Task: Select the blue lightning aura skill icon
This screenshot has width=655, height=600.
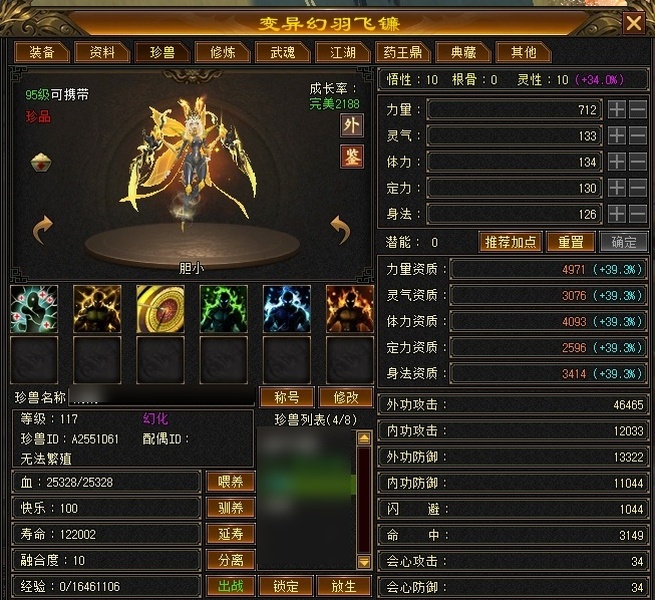Action: click(x=287, y=309)
